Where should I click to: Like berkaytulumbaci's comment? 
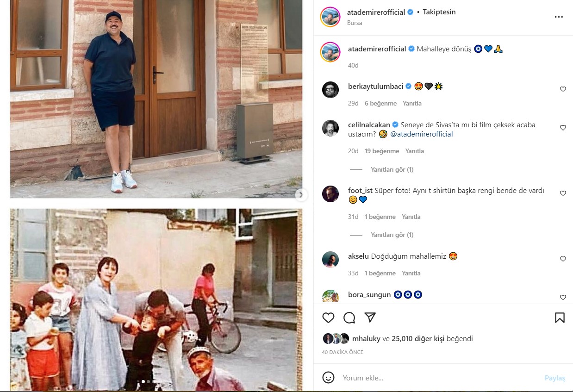point(563,89)
